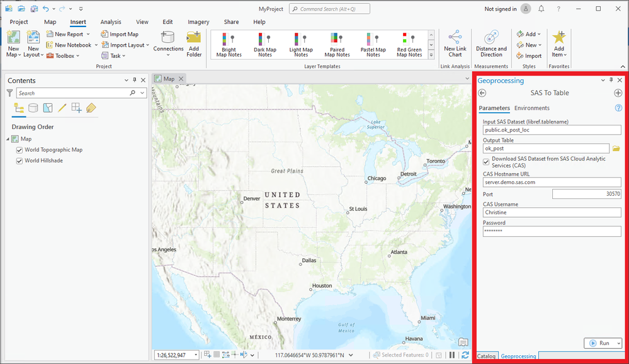
Task: Click the CAS Username field
Action: click(552, 212)
